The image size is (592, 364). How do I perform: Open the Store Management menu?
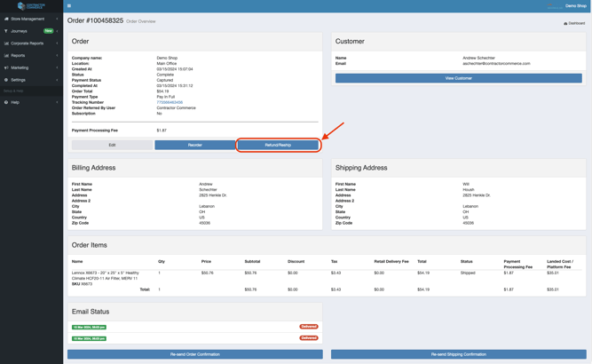click(31, 19)
